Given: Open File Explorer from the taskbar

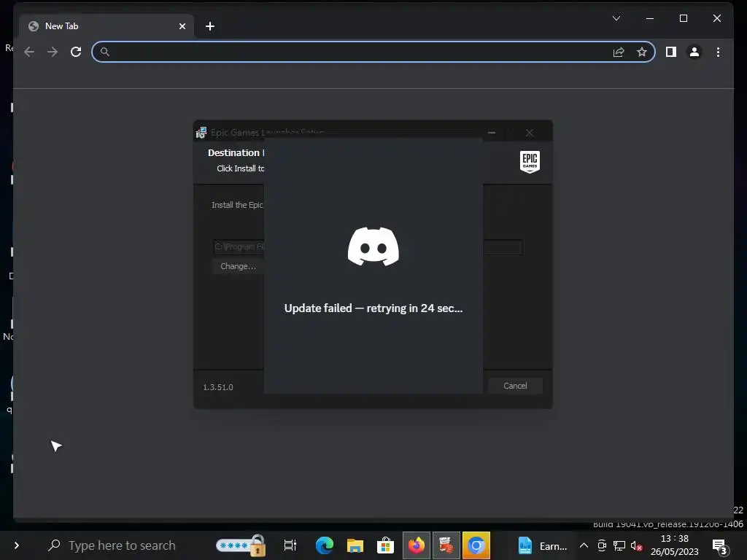Looking at the screenshot, I should tap(355, 545).
